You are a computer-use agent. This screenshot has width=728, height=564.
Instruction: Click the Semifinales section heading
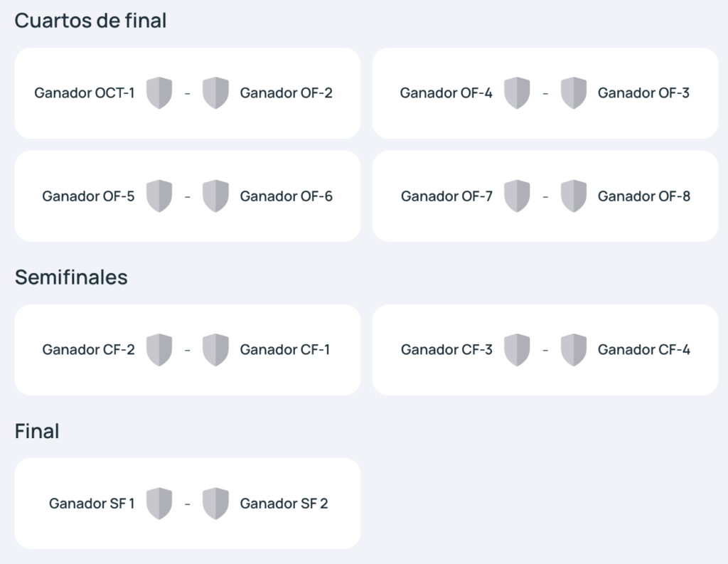(x=71, y=277)
